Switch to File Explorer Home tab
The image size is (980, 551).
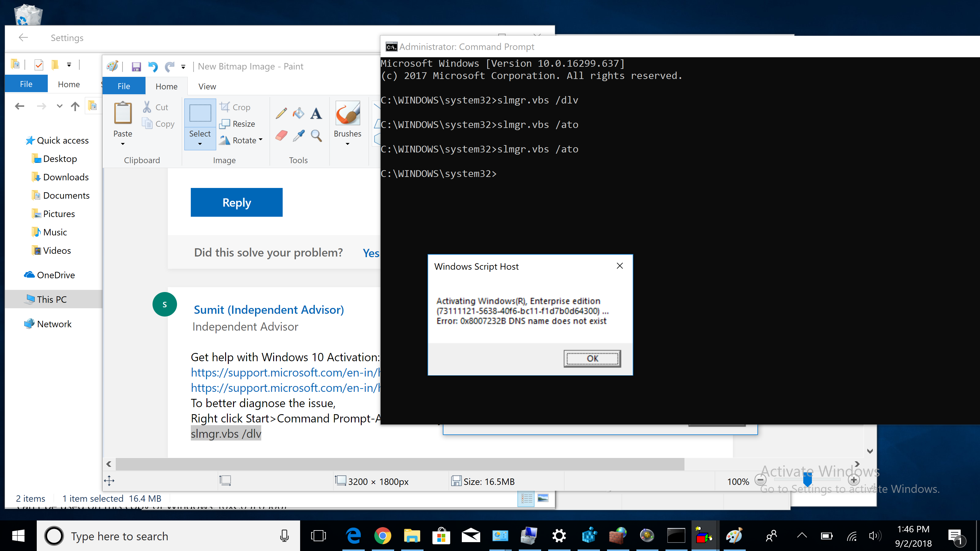click(x=69, y=84)
